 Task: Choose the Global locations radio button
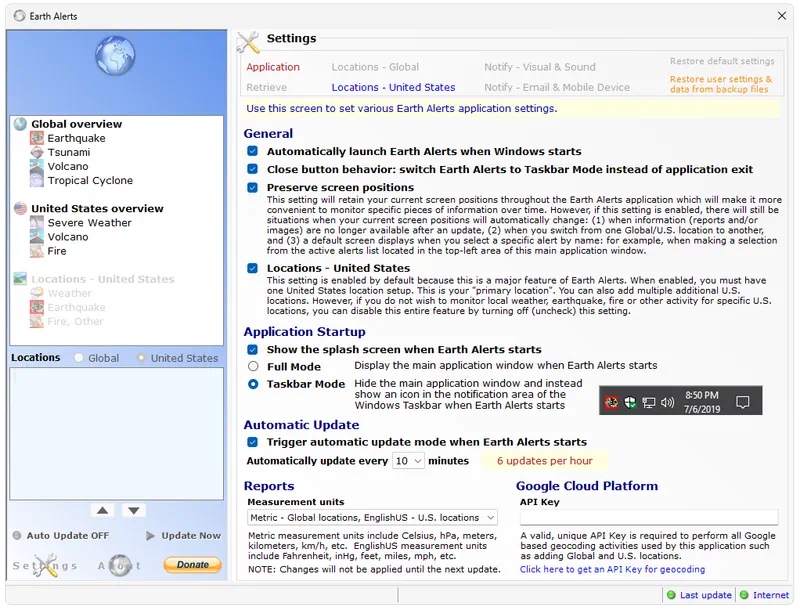pos(79,358)
